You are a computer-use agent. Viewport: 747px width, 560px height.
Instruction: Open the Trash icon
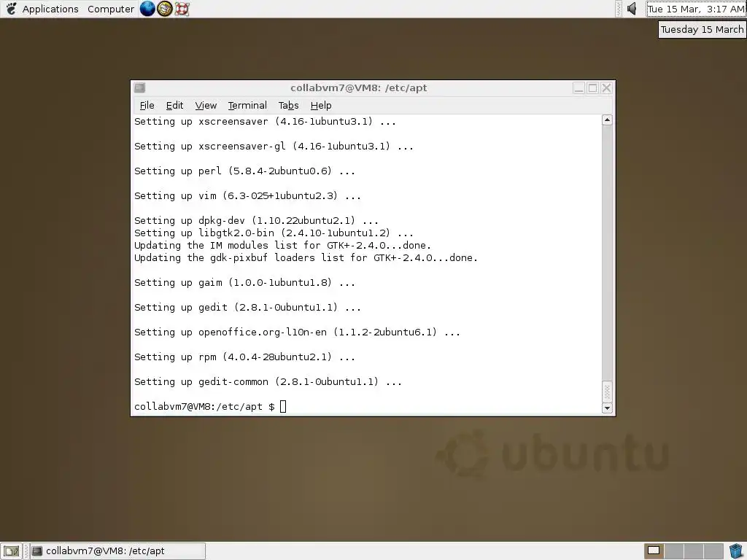click(736, 551)
